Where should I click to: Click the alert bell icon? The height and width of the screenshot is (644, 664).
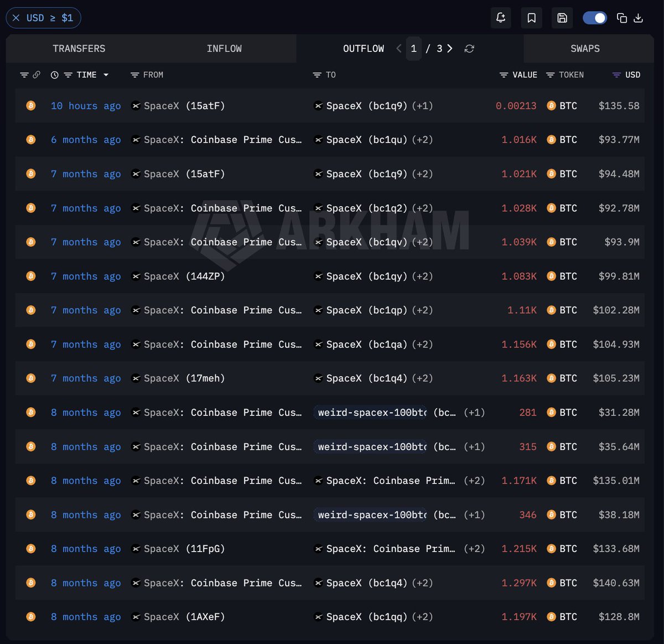(501, 18)
